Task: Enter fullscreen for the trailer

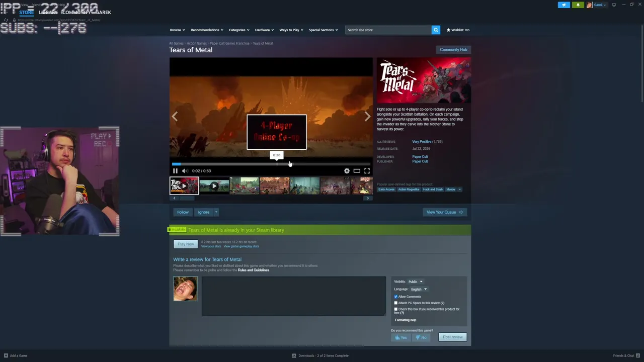Action: pyautogui.click(x=367, y=171)
